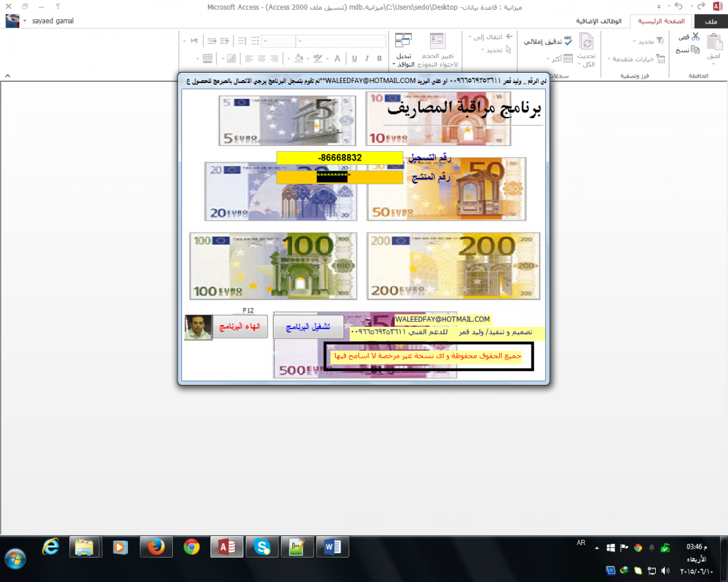Open the font name dropdown box

click(x=341, y=41)
